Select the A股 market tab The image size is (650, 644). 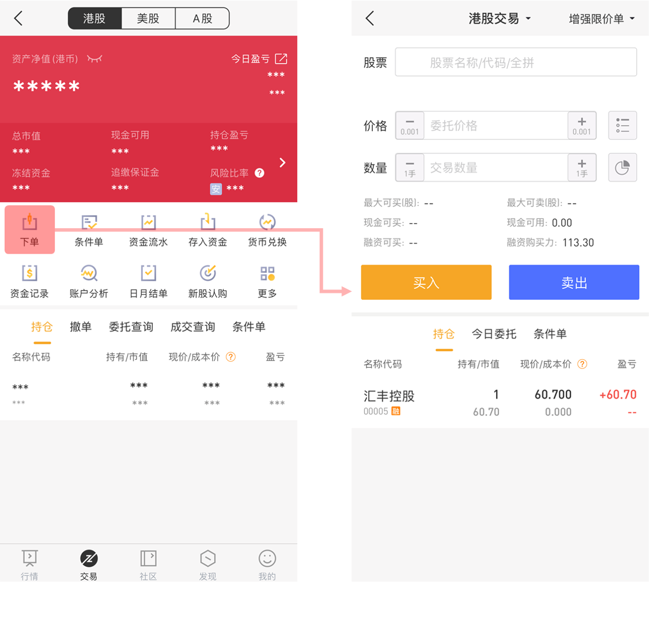coord(202,18)
